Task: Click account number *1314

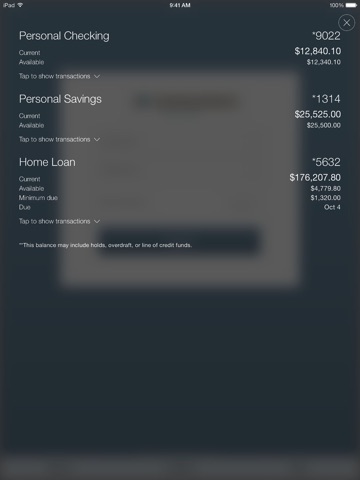Action: click(x=326, y=99)
